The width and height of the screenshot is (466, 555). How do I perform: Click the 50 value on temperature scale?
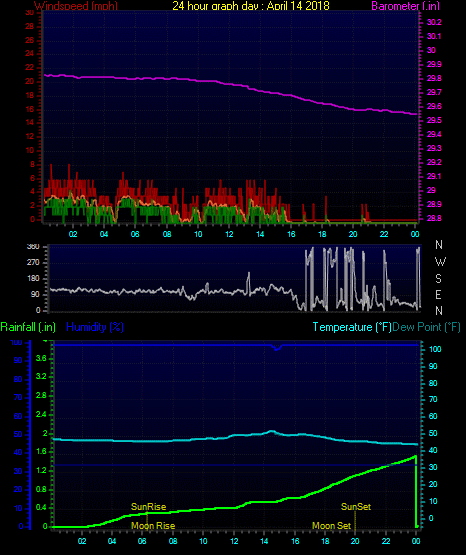pyautogui.click(x=433, y=433)
